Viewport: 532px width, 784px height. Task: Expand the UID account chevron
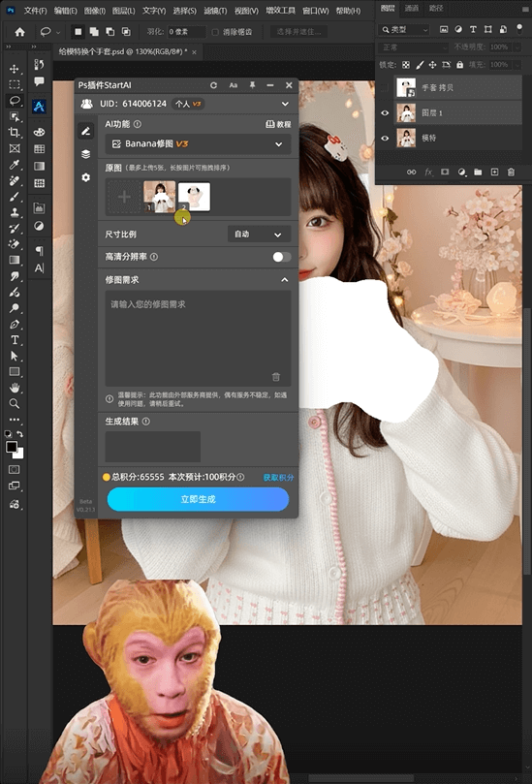pyautogui.click(x=285, y=104)
